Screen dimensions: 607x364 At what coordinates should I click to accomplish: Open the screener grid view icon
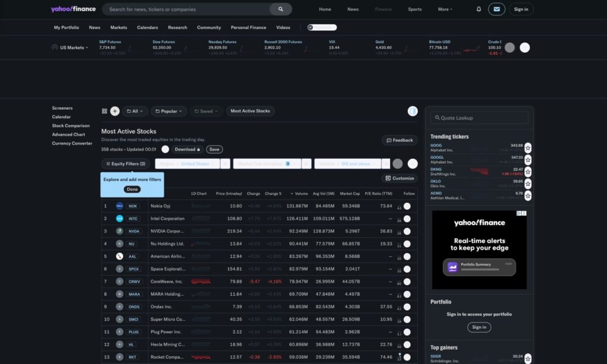104,111
